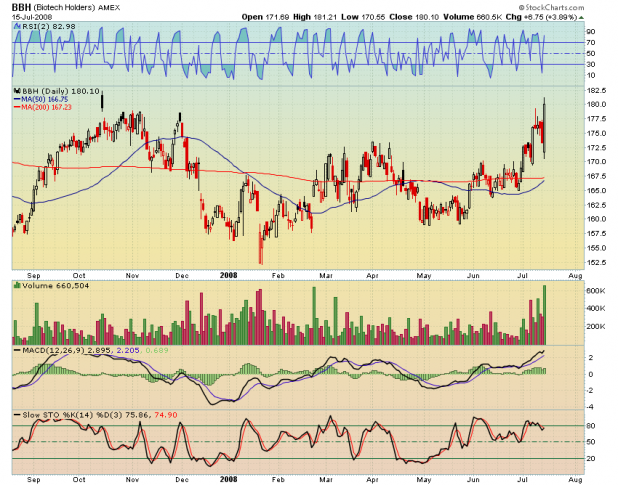Click the -2 mark on the MACD axis
618x485 pixels.
(x=591, y=390)
